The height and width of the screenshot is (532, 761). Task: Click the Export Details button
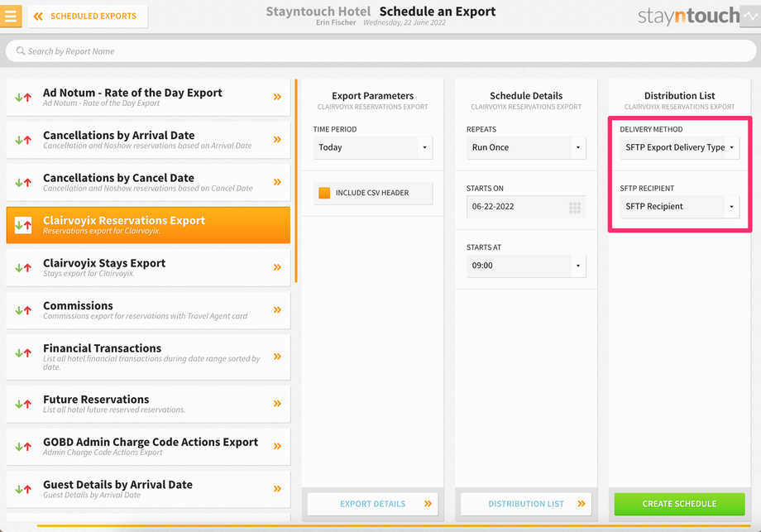click(373, 504)
